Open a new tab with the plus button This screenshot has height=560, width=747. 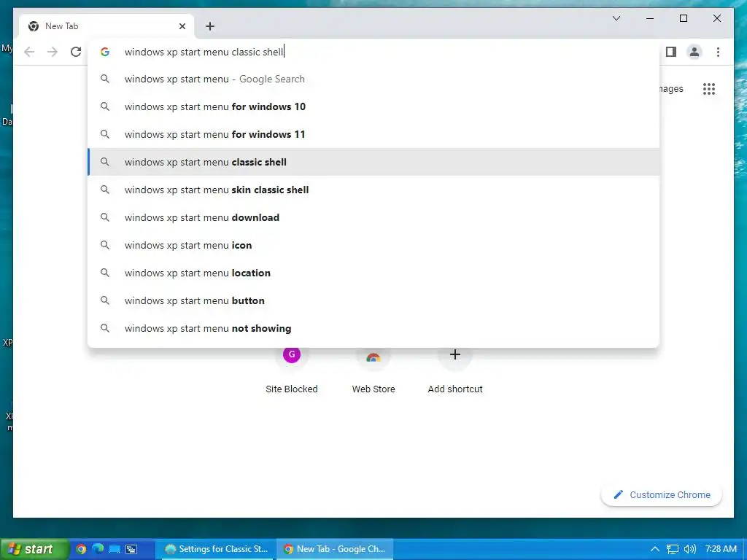point(210,26)
